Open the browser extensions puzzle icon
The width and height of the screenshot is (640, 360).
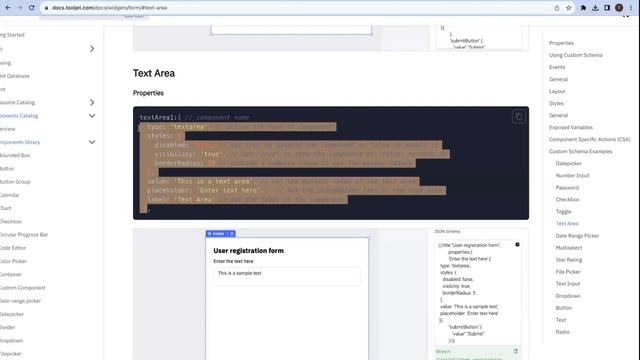pos(583,8)
